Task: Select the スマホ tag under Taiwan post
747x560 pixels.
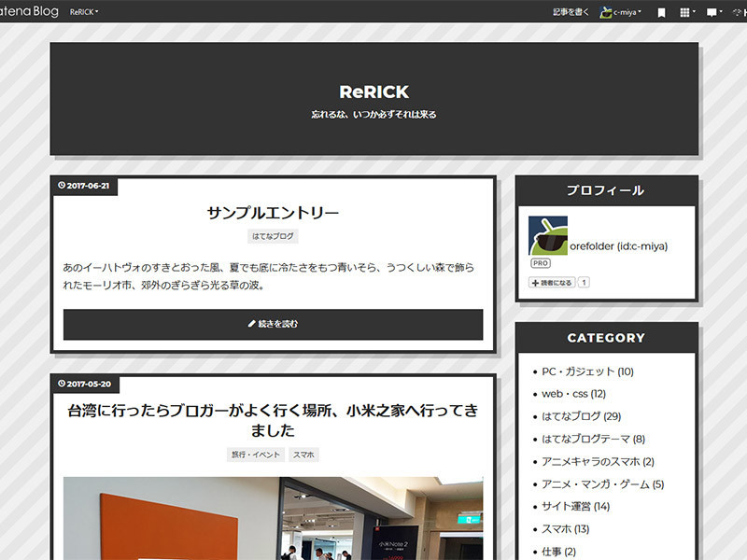Action: (x=303, y=455)
